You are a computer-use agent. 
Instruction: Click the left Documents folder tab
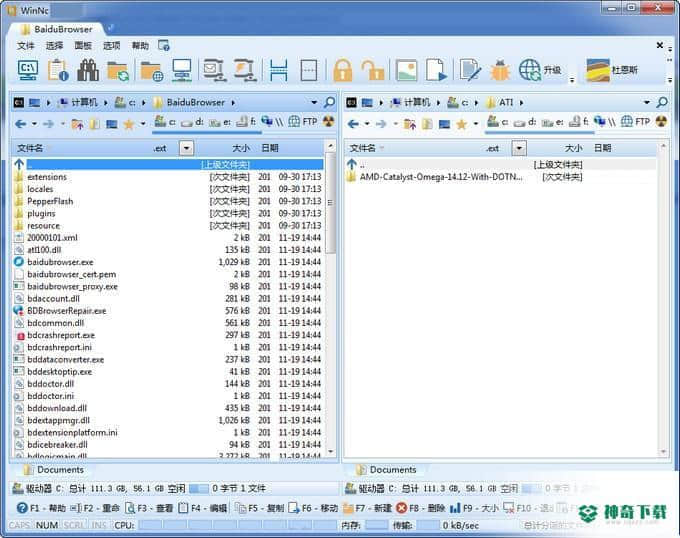[x=54, y=470]
